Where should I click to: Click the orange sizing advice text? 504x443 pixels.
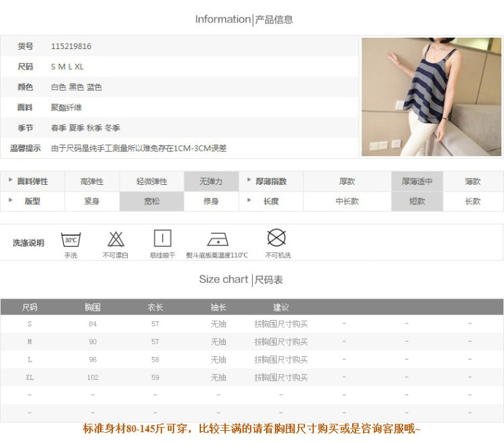coord(252,428)
